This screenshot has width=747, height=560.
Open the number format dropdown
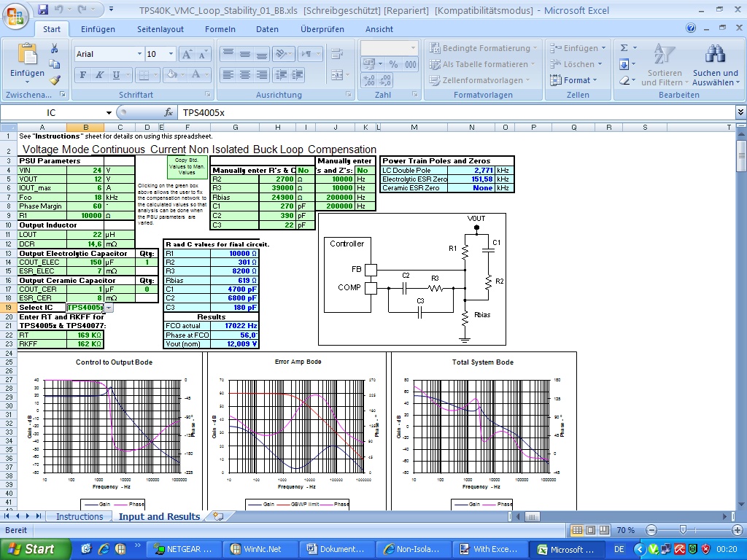coord(413,48)
